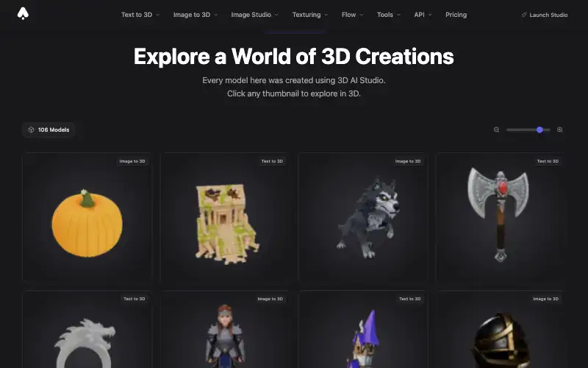588x368 pixels.
Task: Click the Image to 3D tag on helmet card
Action: (x=545, y=299)
